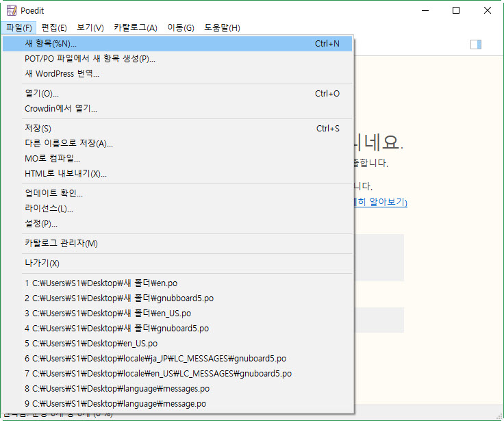Click MO로 컴파일 menu item
The image size is (504, 421).
pyautogui.click(x=52, y=159)
